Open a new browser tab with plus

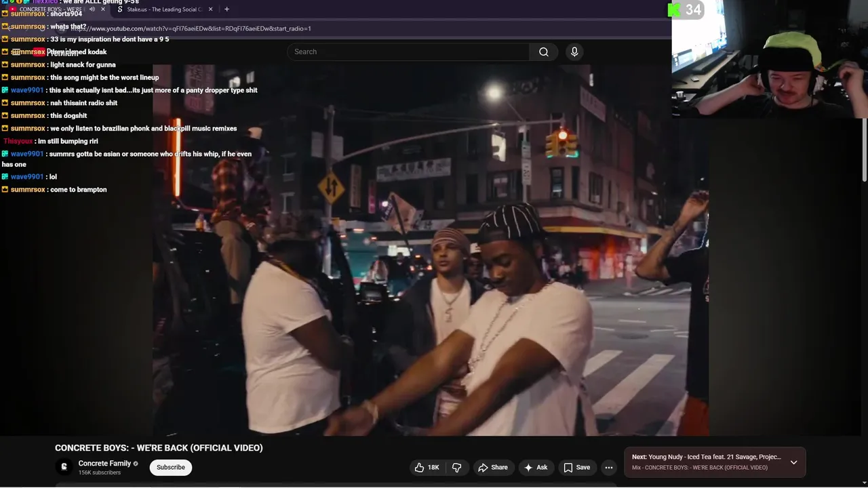point(226,9)
